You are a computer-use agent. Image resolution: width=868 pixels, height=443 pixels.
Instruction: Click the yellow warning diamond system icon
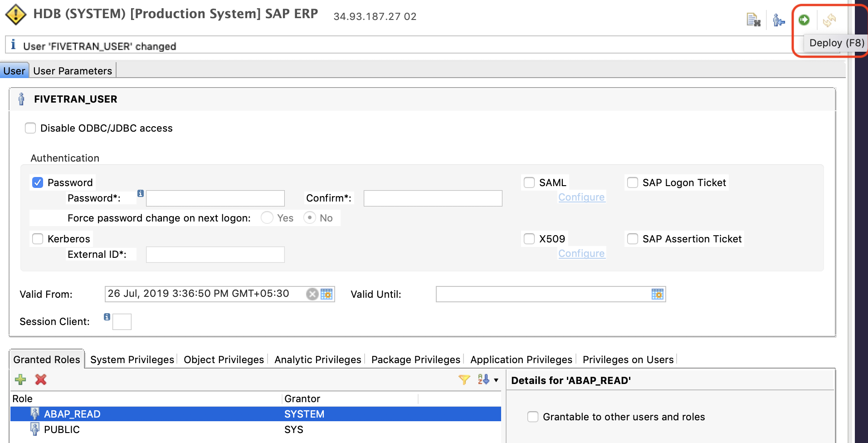[x=16, y=15]
